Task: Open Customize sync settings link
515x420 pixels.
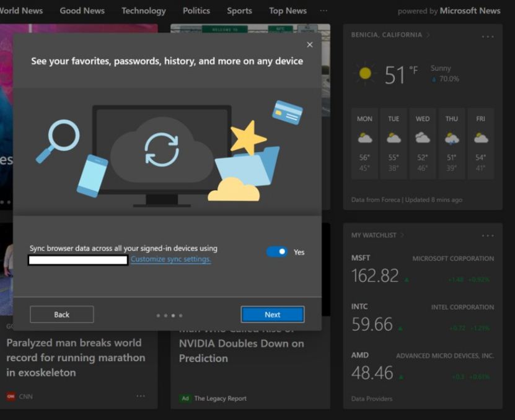Action: pos(171,260)
